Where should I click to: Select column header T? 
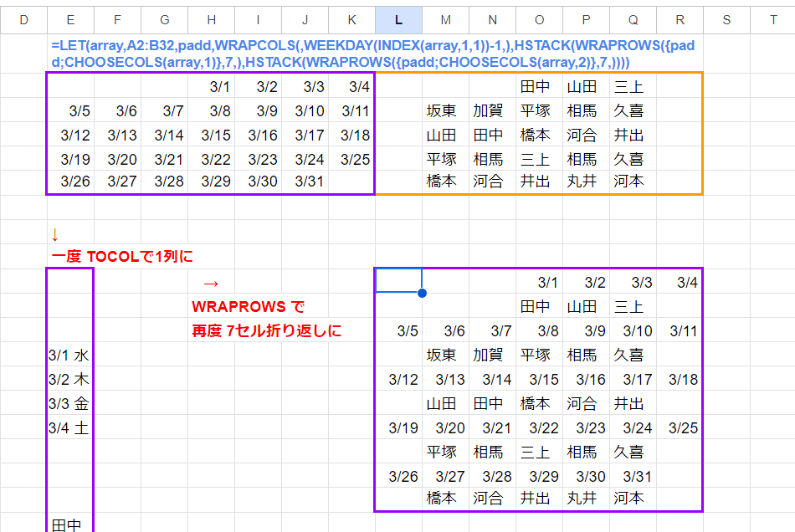772,20
